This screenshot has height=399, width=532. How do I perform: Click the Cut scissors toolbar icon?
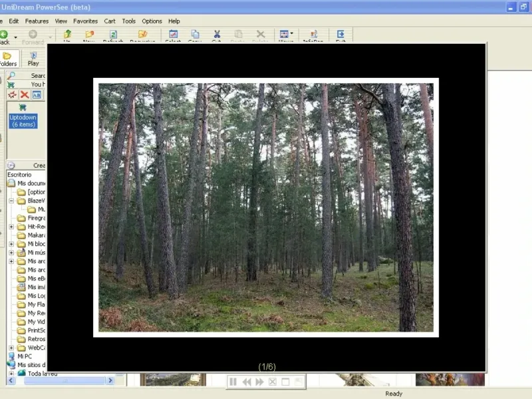(217, 34)
